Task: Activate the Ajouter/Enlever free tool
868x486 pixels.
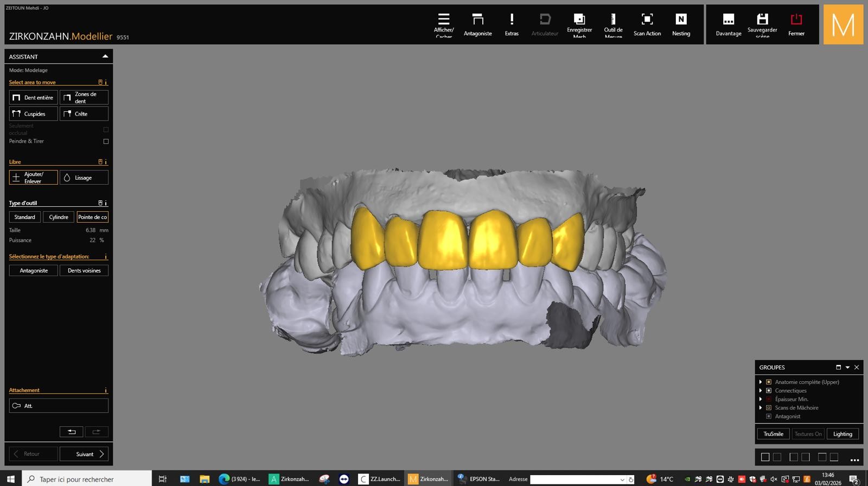Action: 33,178
